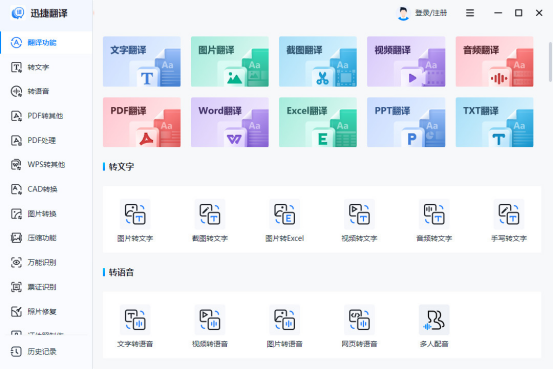Select 翻译功能 in the sidebar
The image size is (553, 369).
pos(46,43)
